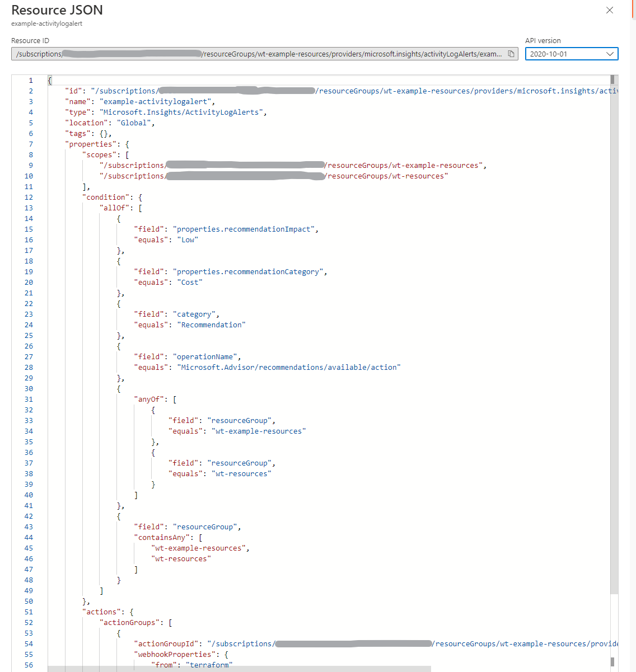Select the anyOf property on line 31

pyautogui.click(x=149, y=399)
